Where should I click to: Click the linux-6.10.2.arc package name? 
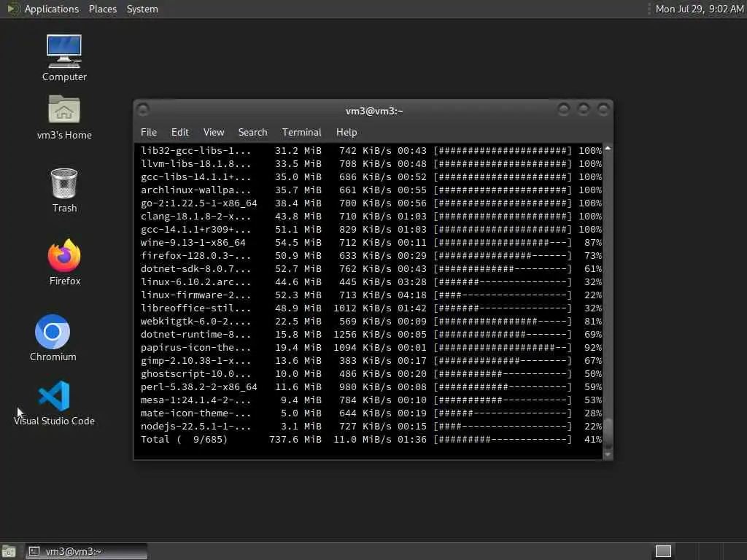point(196,282)
